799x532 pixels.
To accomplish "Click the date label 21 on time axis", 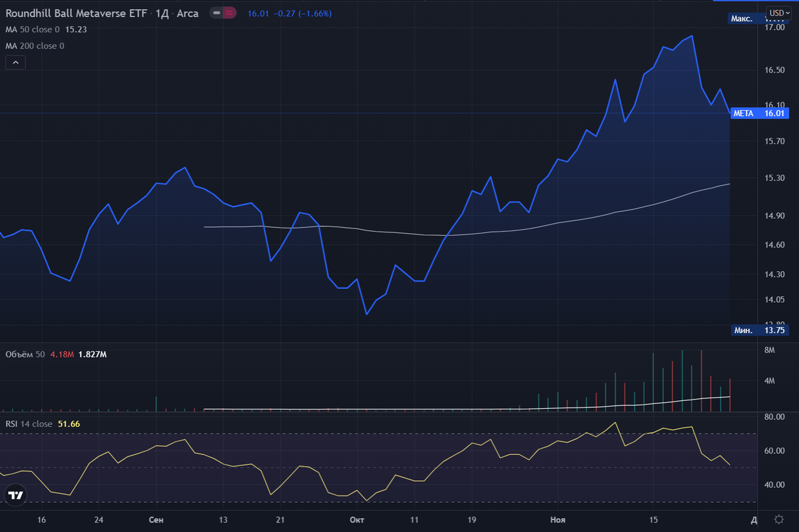I will [x=280, y=519].
